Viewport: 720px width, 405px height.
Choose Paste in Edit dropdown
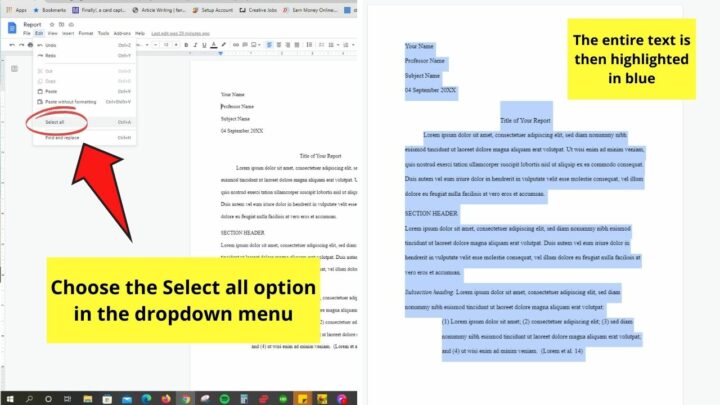[84, 91]
